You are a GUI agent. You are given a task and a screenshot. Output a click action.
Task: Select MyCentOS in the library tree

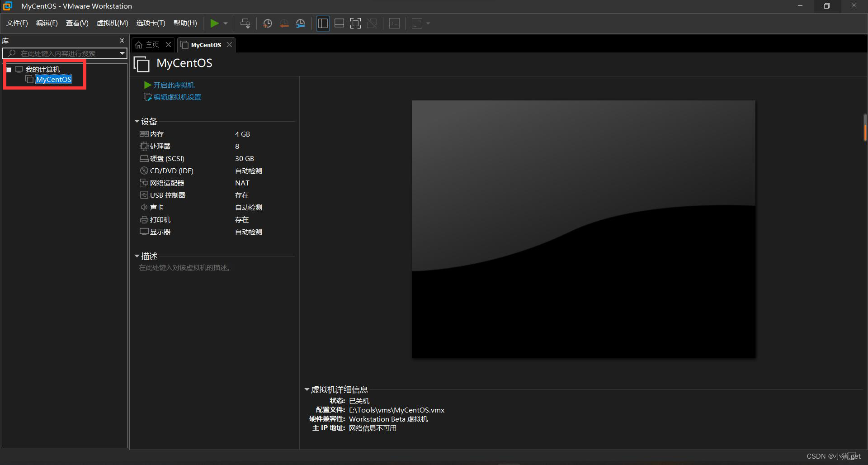(54, 80)
